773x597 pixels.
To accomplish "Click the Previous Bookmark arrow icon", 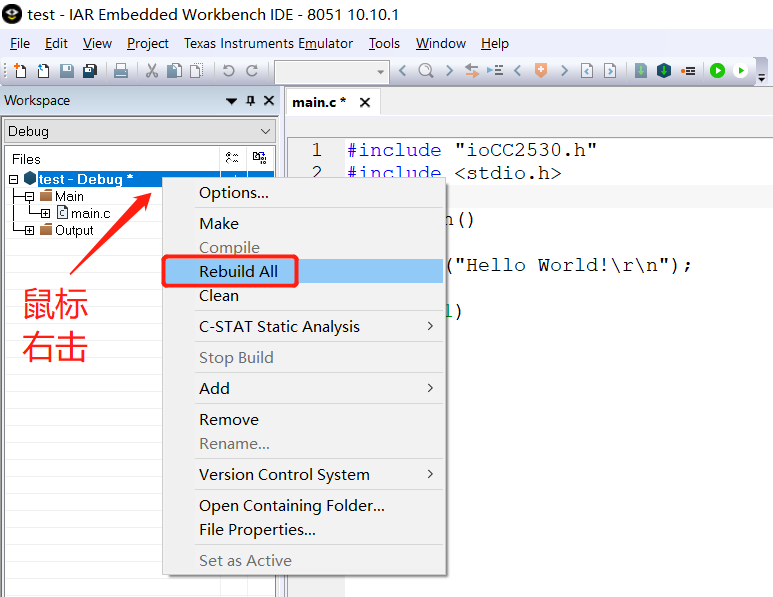I will pyautogui.click(x=518, y=71).
